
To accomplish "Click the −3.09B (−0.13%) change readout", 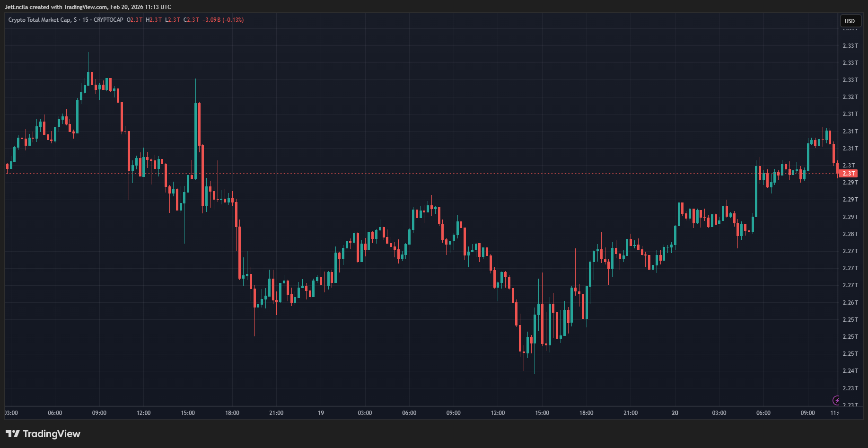I will [x=223, y=20].
